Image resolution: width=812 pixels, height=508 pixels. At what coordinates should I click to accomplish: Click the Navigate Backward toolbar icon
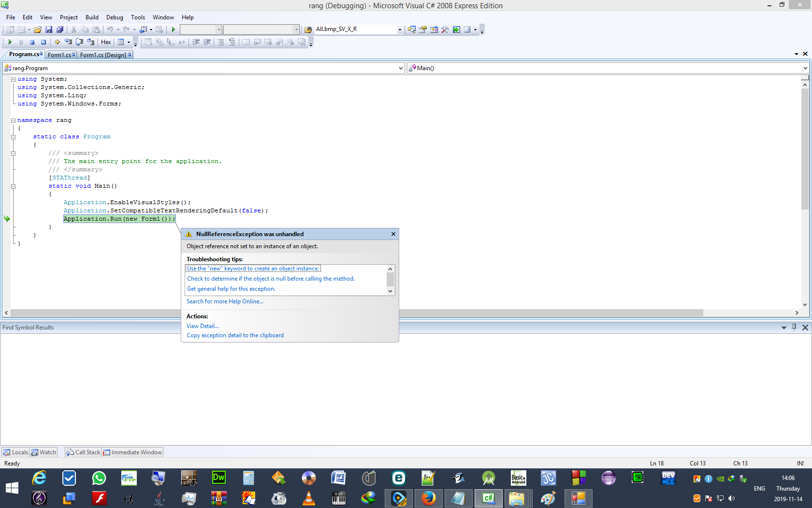pos(144,30)
